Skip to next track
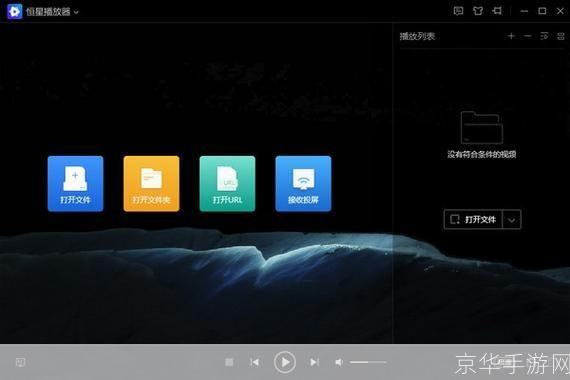Screen dimensions: 570x380 pyautogui.click(x=314, y=362)
